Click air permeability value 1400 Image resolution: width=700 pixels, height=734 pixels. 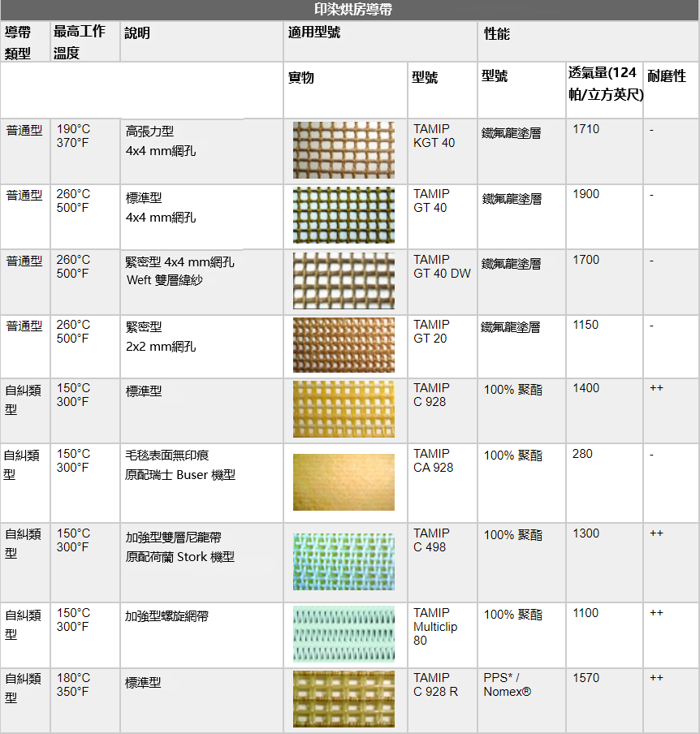coord(585,388)
